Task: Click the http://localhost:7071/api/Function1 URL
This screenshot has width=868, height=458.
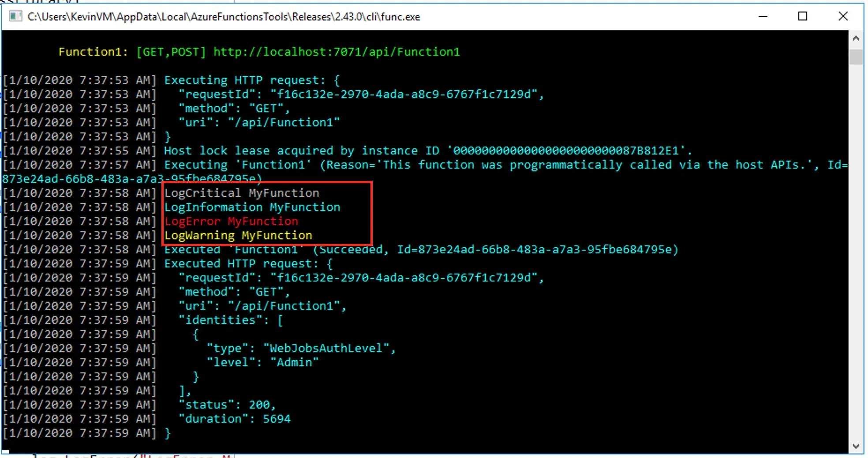Action: pos(337,52)
